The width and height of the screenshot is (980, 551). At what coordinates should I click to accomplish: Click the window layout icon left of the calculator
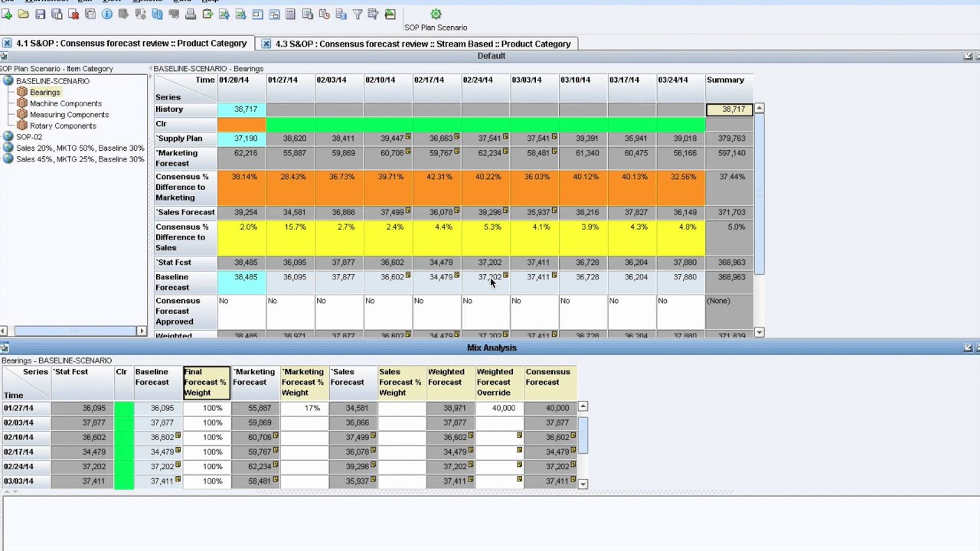274,14
